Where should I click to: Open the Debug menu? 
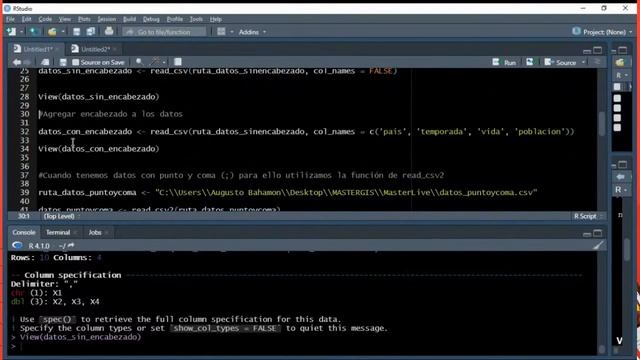pos(151,19)
